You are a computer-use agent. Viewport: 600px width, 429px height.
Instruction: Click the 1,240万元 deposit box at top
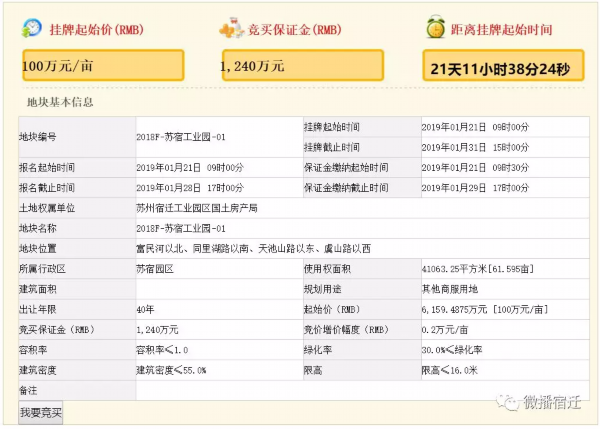point(302,66)
